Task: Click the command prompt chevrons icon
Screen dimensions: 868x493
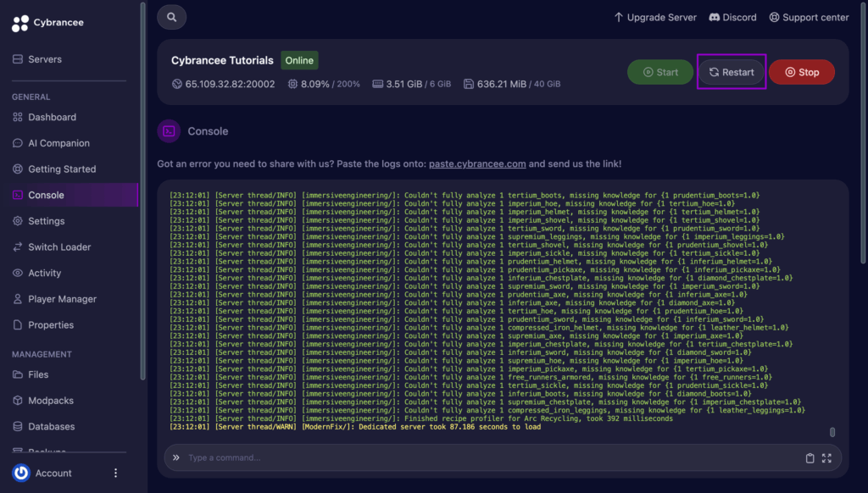Action: pos(176,458)
